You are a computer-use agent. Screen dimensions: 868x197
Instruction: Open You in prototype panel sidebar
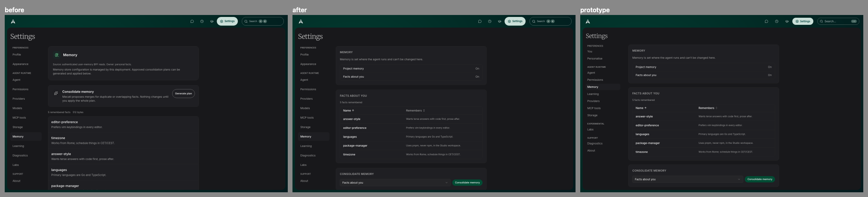[x=603, y=52]
